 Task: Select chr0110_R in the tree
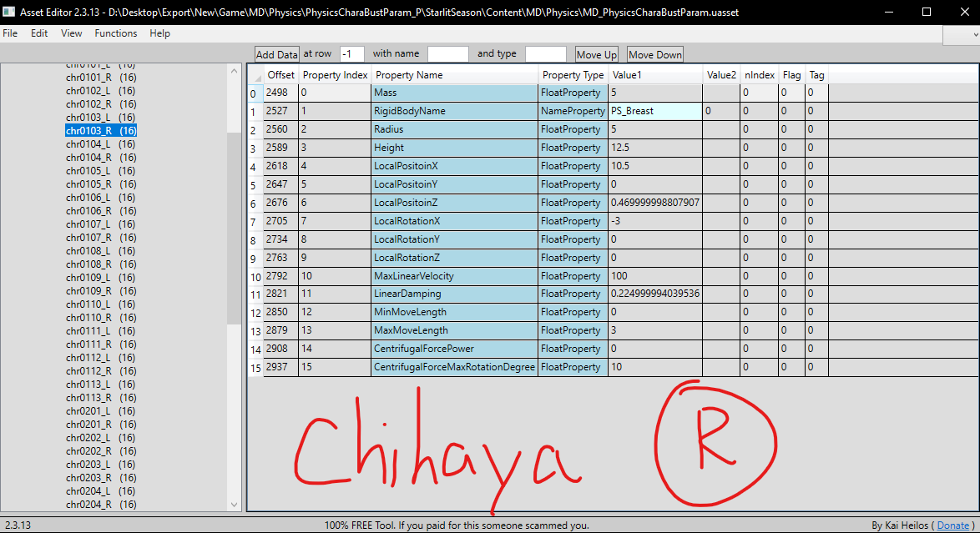click(101, 318)
